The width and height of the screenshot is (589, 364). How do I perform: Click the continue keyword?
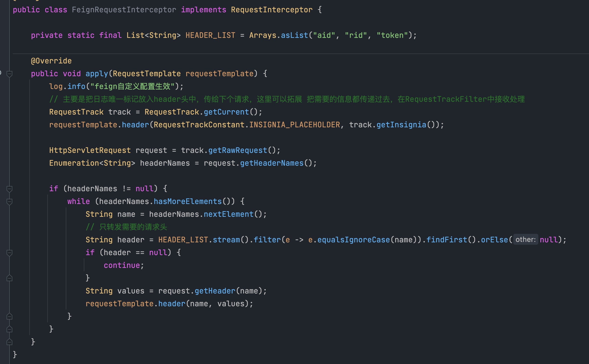pyautogui.click(x=122, y=265)
